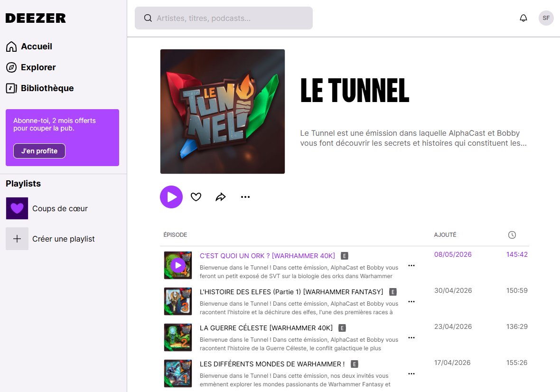Click explicit badge on GUERRE CÉLESTE episode
The height and width of the screenshot is (392, 560).
[x=342, y=328]
